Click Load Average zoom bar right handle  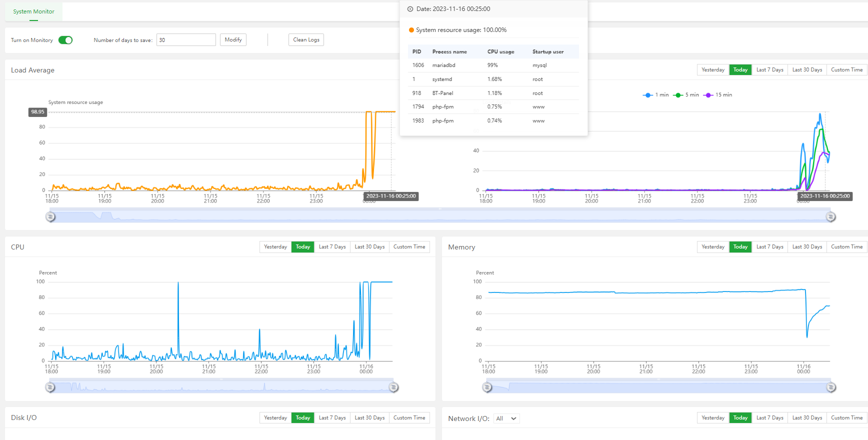[830, 217]
